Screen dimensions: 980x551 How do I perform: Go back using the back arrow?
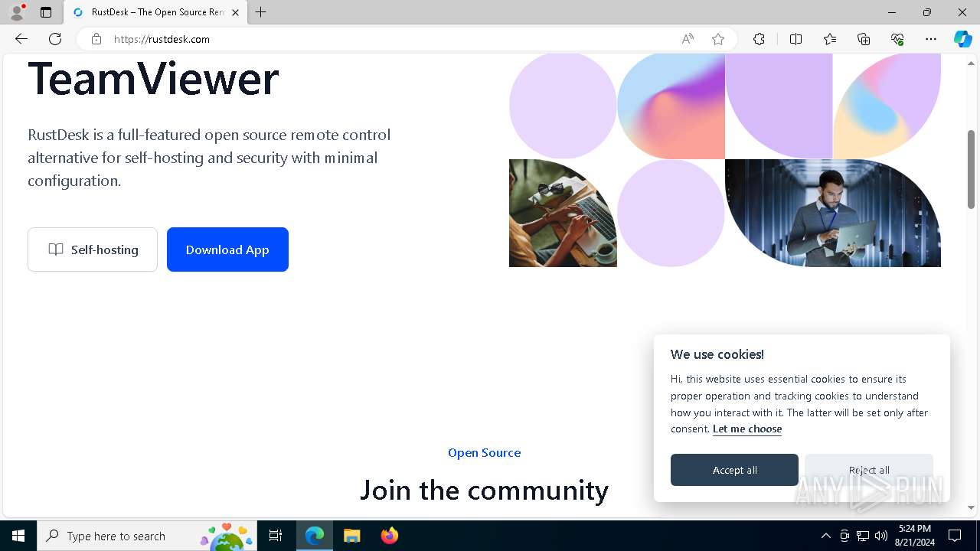click(x=21, y=39)
